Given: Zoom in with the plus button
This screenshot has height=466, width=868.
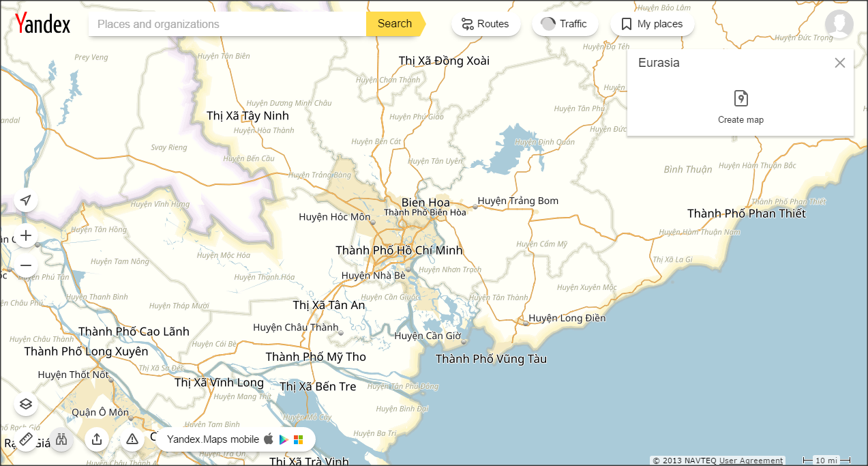Looking at the screenshot, I should (26, 235).
